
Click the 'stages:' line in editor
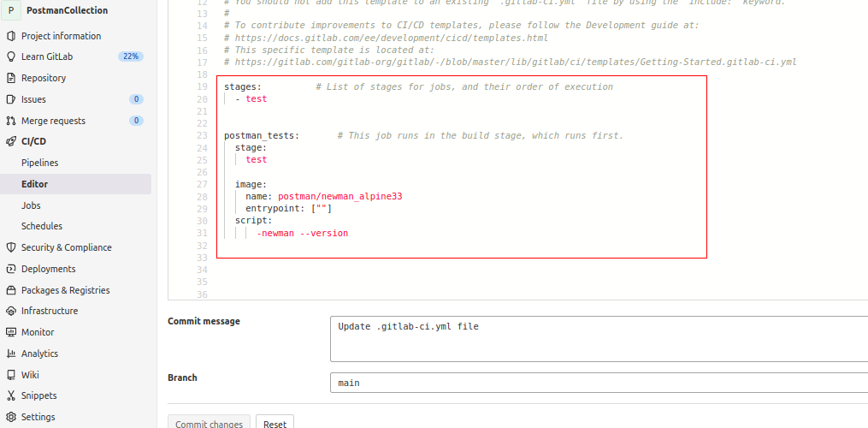point(243,87)
